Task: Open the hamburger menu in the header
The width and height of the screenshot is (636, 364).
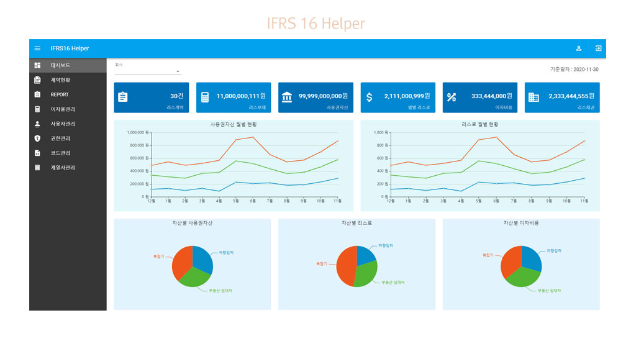Action: [37, 48]
